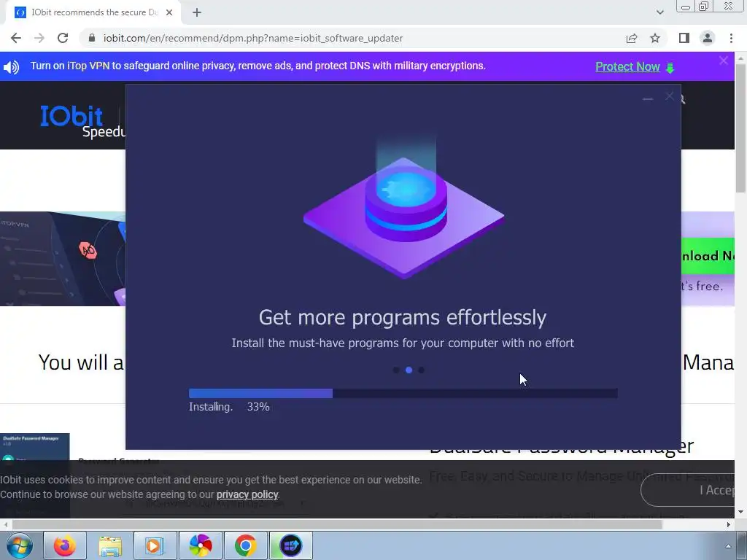
Task: Click the horizontal scrollbar right arrow
Action: tap(729, 525)
